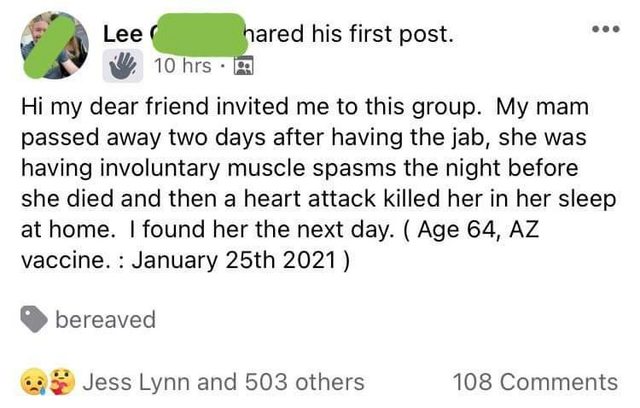The height and width of the screenshot is (408, 640).
Task: Open the three-dot post options menu
Action: 606,29
